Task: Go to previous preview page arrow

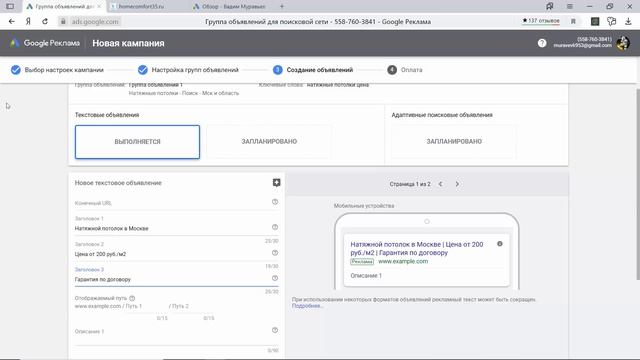Action: [x=440, y=184]
